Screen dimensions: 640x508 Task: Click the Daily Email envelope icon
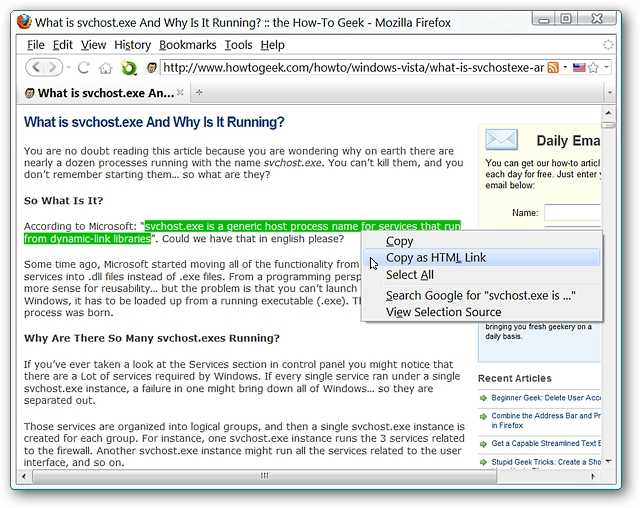(x=501, y=140)
